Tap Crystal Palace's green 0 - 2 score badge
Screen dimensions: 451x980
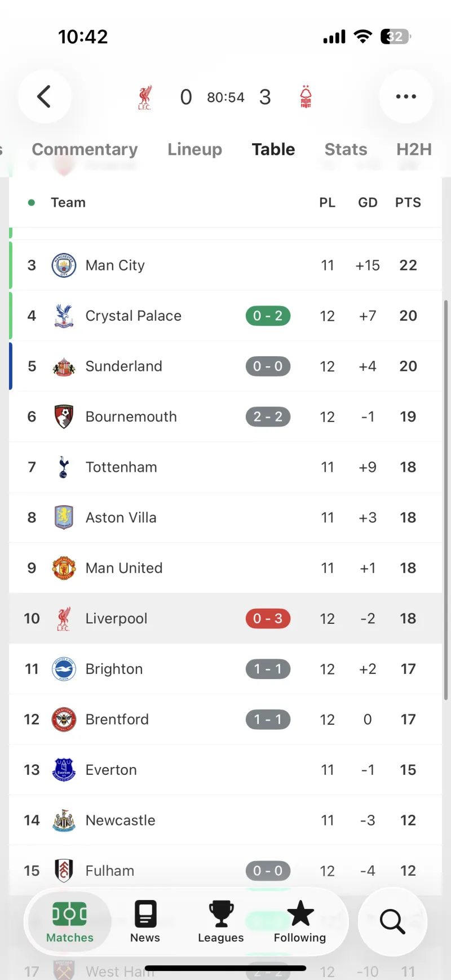pyautogui.click(x=268, y=316)
